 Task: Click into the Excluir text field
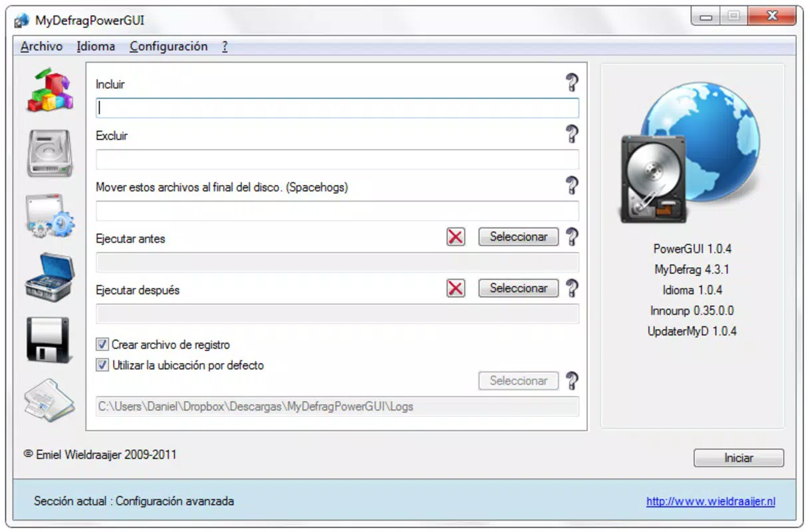(x=337, y=160)
